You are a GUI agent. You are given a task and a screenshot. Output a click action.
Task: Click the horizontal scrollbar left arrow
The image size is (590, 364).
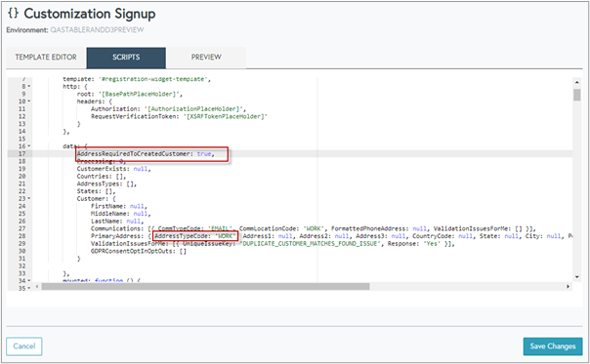37,287
